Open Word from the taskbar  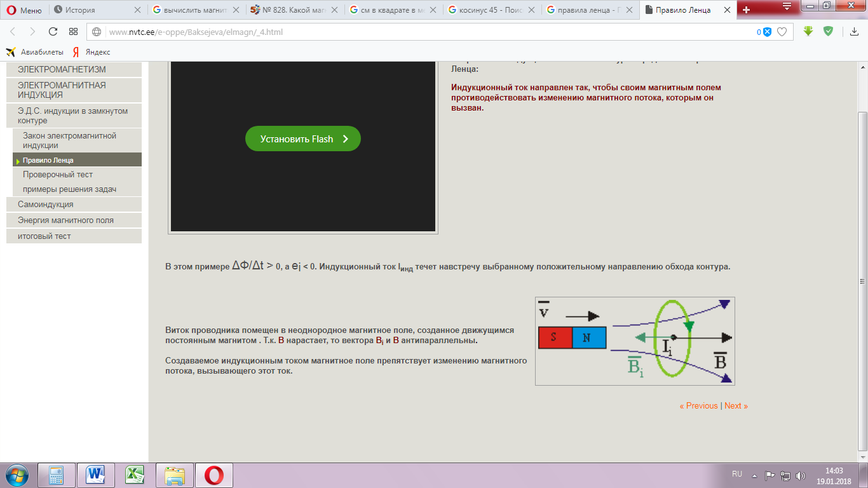pos(96,475)
